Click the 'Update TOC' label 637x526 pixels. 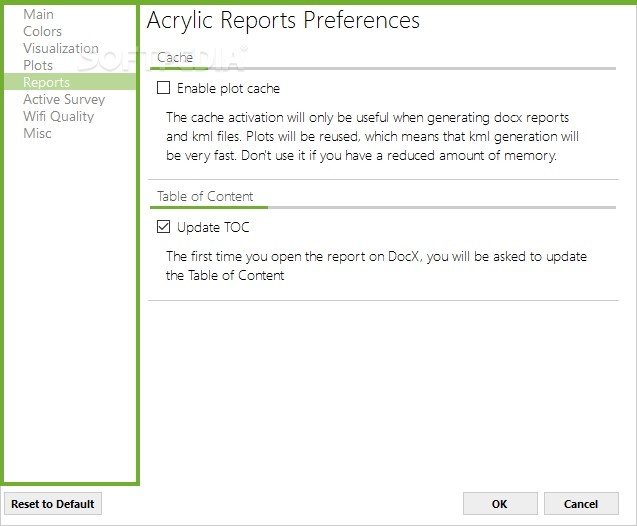click(213, 227)
